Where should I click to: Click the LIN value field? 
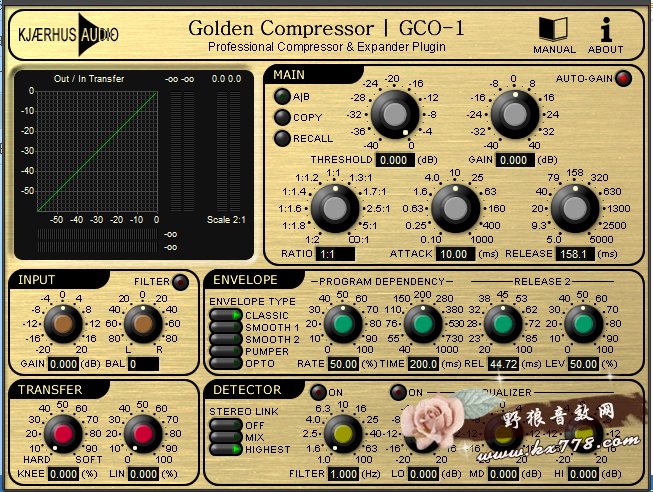click(x=143, y=474)
